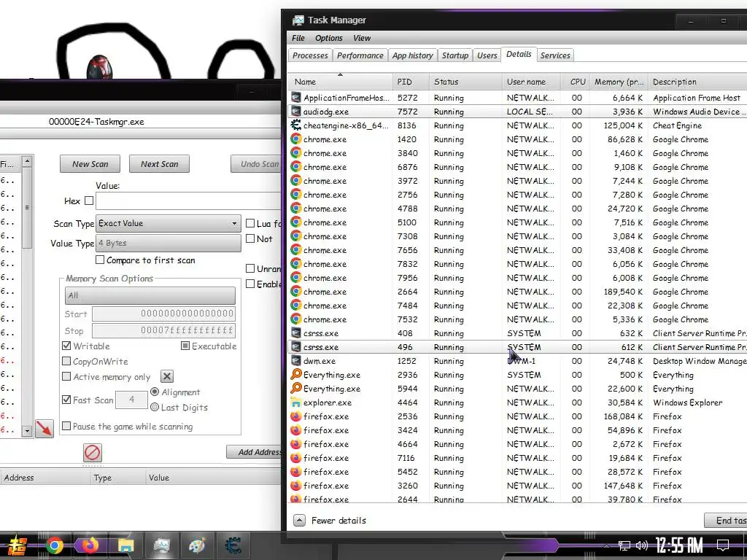Open Task Manager File menu
Viewport: 747px width, 560px height.
click(298, 38)
